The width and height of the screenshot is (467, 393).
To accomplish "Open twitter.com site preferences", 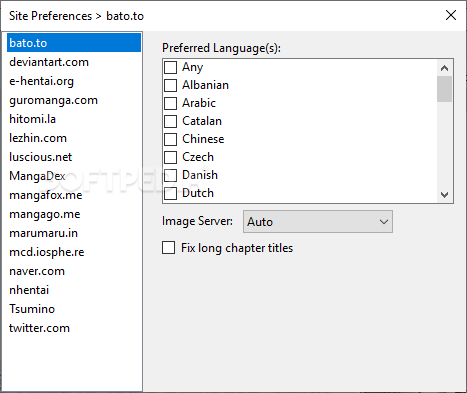I will pos(74,328).
